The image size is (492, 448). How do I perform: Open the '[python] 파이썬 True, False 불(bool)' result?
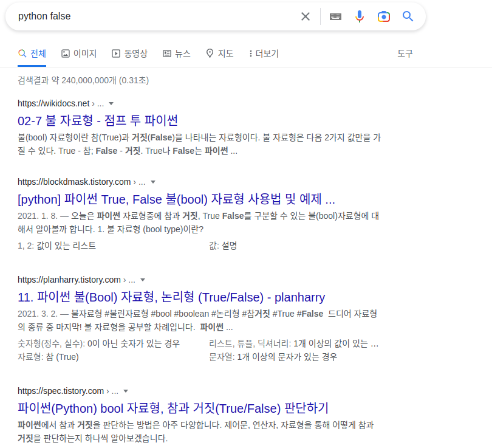[176, 199]
